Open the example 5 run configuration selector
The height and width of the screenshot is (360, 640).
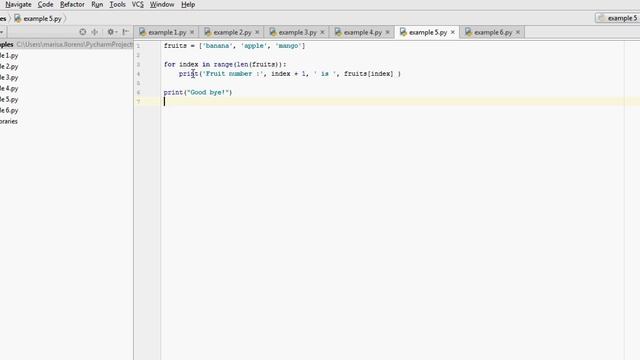pos(618,18)
